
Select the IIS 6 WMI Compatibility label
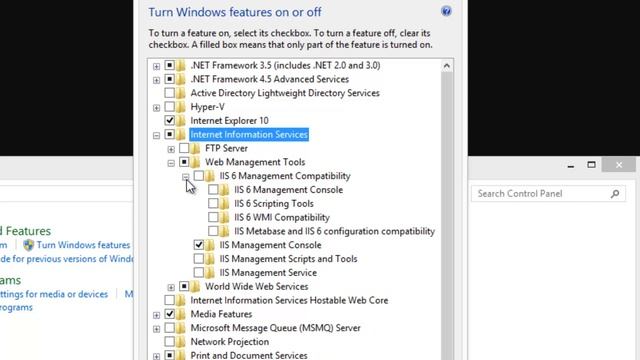tap(282, 218)
